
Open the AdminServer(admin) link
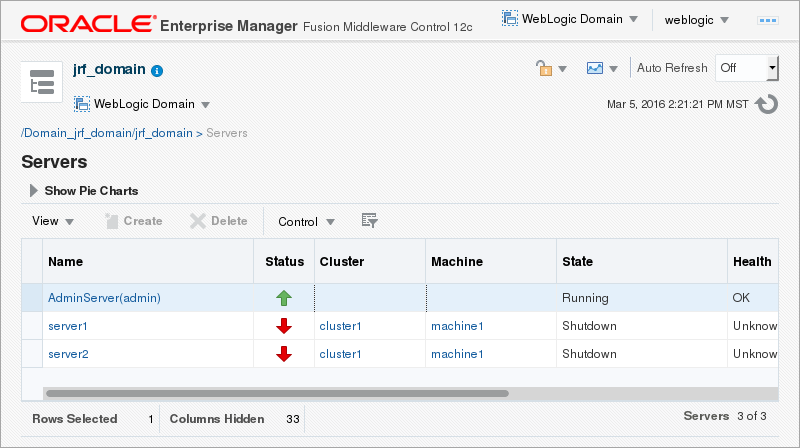pyautogui.click(x=104, y=298)
